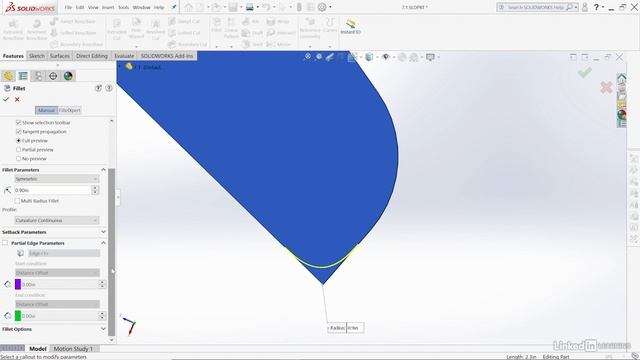Open the Window menu
The width and height of the screenshot is (640, 360).
point(141,7)
